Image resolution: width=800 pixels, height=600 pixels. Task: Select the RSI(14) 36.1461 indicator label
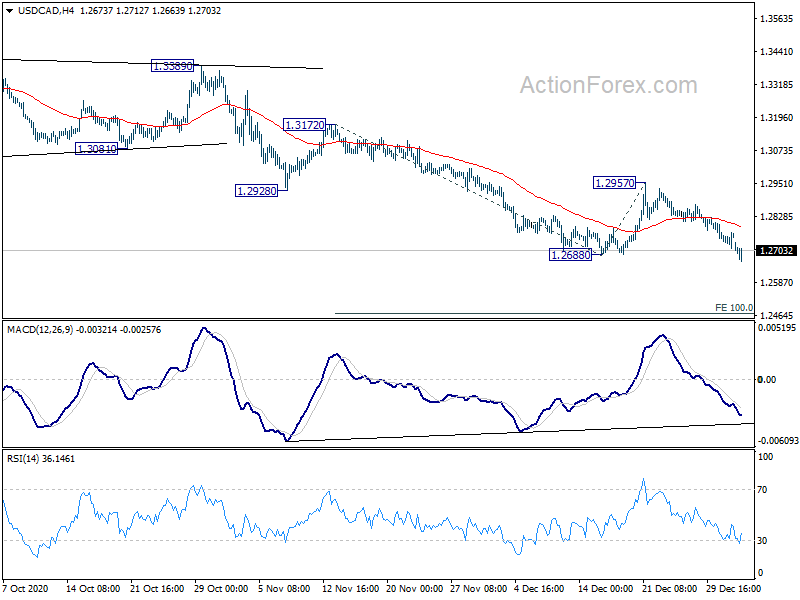tap(41, 459)
